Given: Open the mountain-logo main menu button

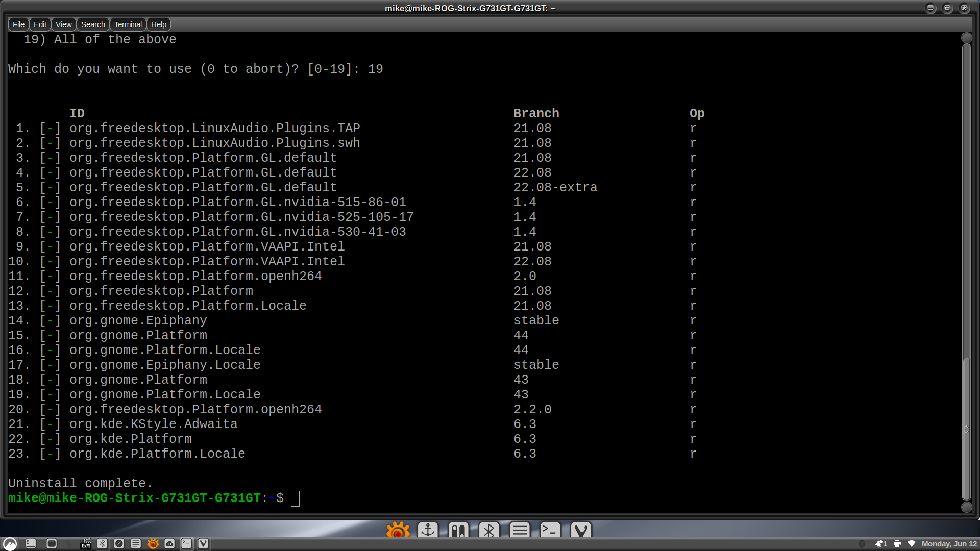Looking at the screenshot, I should click(10, 544).
